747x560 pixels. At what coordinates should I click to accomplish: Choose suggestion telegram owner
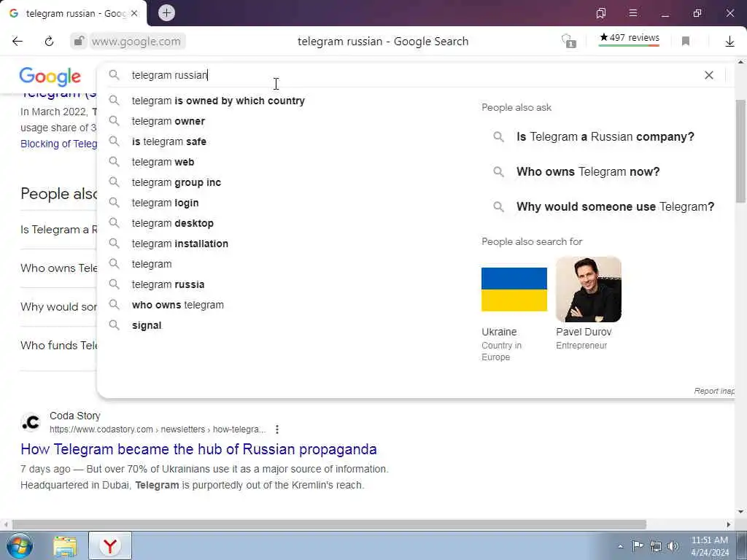169,122
